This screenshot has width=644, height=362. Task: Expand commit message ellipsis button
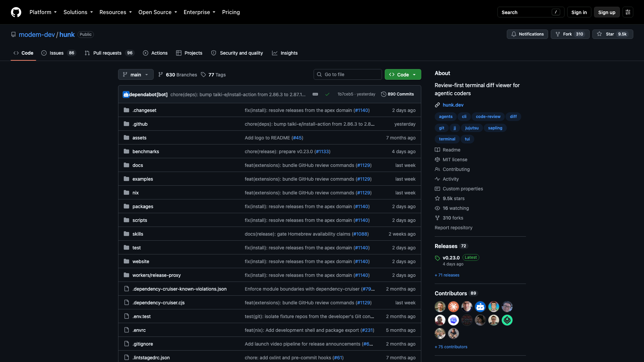coord(315,94)
